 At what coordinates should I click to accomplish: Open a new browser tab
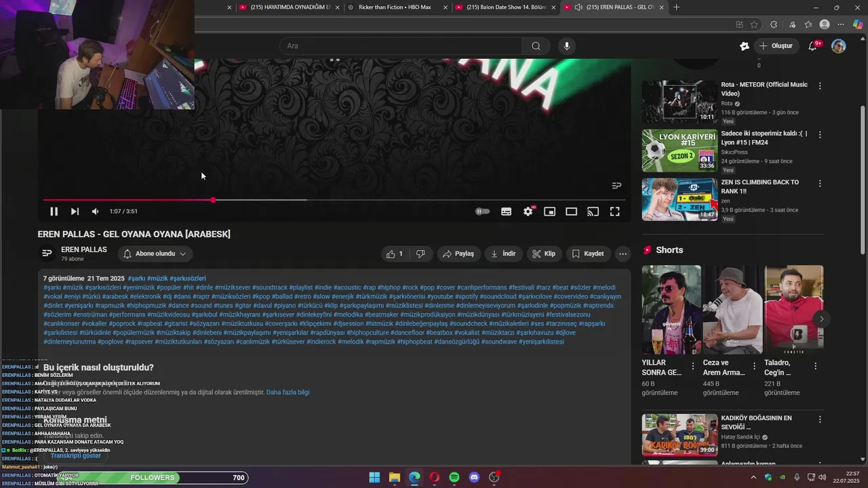coord(676,7)
